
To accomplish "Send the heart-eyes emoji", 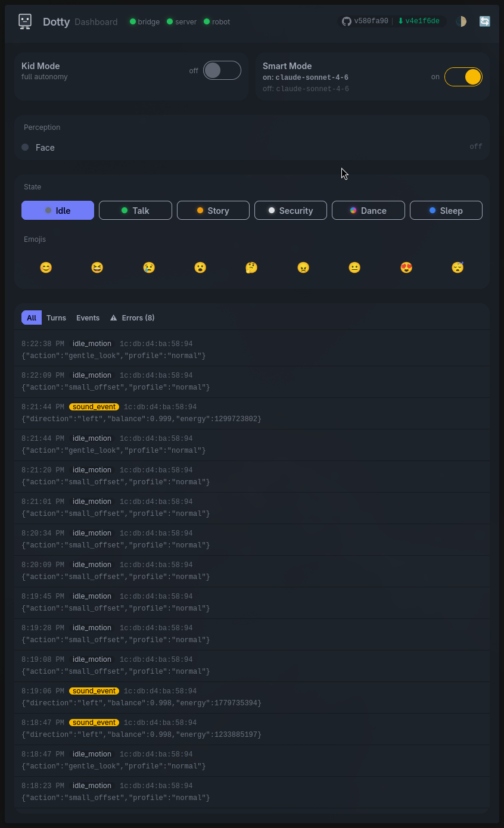I will point(406,267).
